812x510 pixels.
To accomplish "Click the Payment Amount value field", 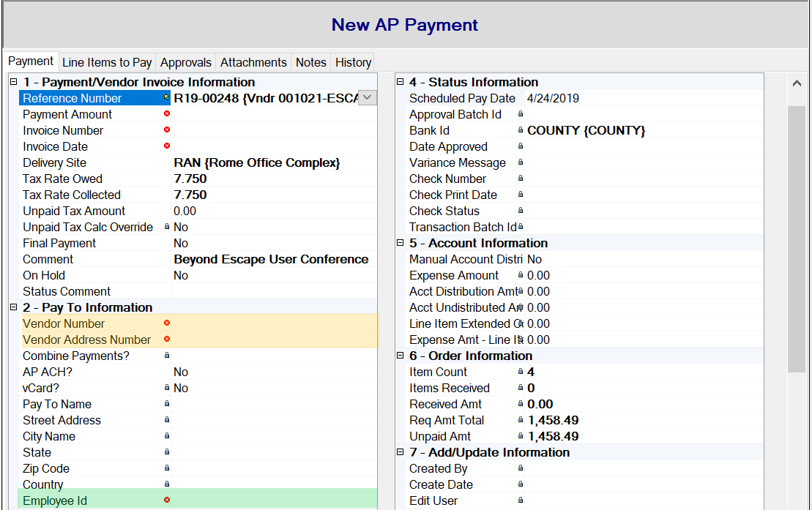I will (x=274, y=114).
